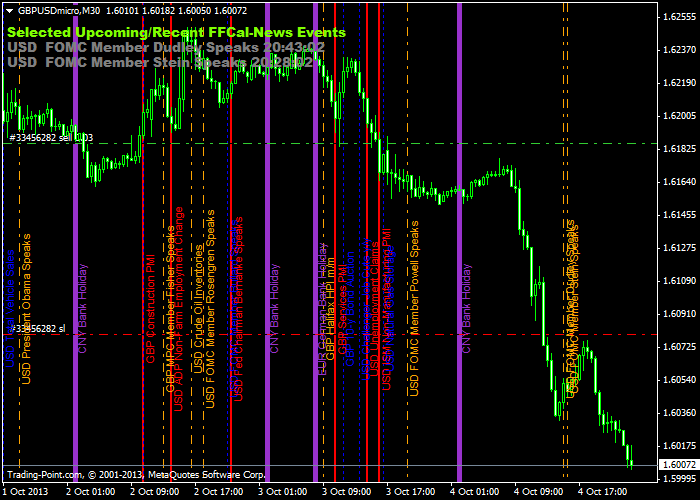Viewport: 700px width, 500px height.
Task: Click price level 1.60910 on the scale
Action: (x=679, y=314)
